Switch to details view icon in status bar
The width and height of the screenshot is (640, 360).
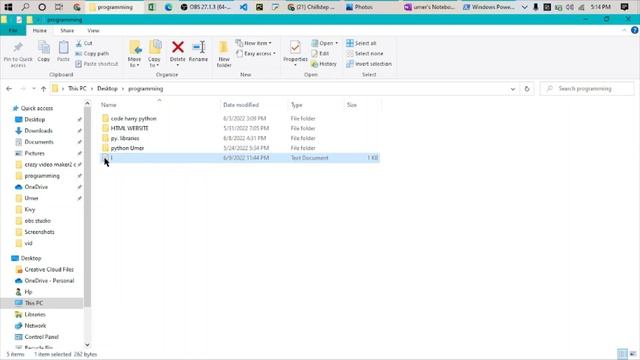pos(622,354)
